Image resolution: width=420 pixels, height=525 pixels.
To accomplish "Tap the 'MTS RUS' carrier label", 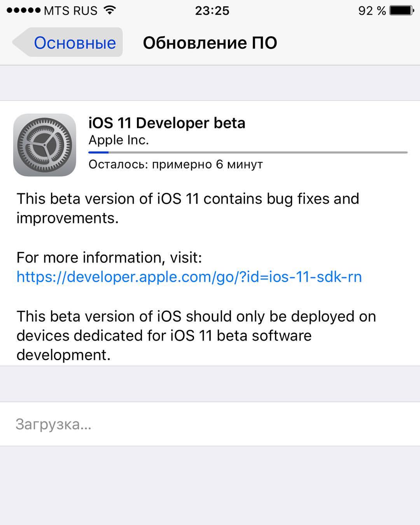I will (70, 11).
